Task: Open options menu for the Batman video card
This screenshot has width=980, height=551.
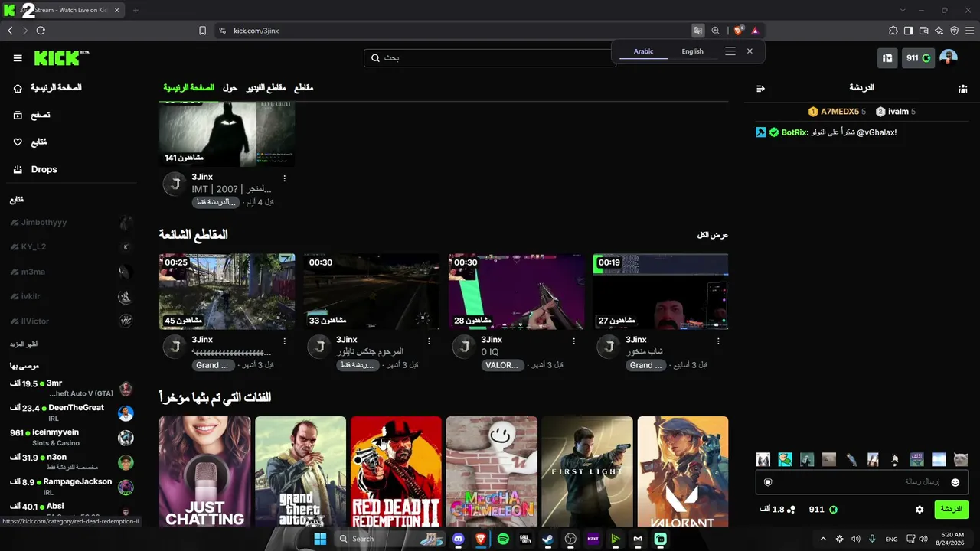Action: [x=284, y=178]
